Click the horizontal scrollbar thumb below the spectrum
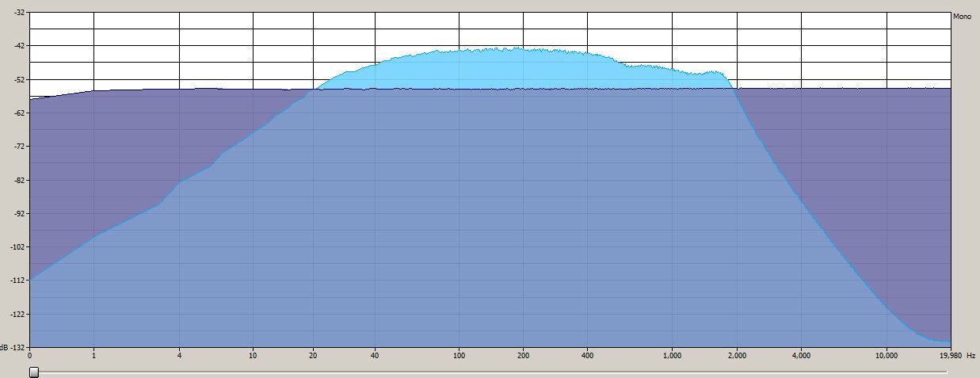The height and width of the screenshot is (378, 980). pyautogui.click(x=34, y=372)
